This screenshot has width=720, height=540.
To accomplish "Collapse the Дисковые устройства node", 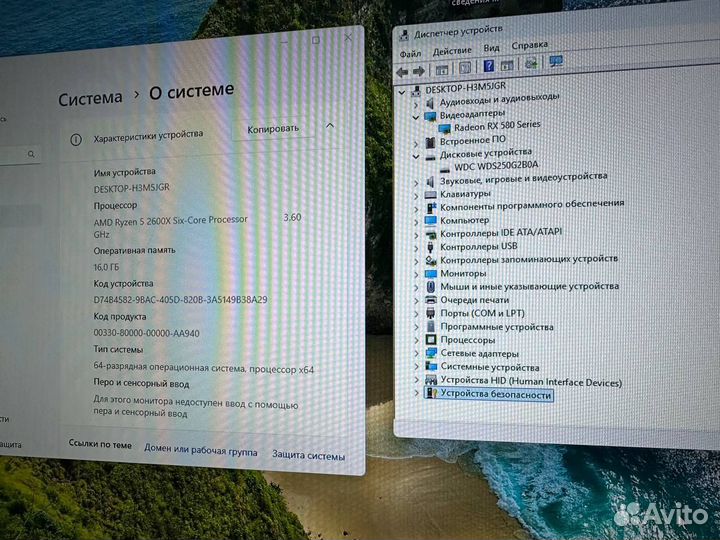I will 416,154.
